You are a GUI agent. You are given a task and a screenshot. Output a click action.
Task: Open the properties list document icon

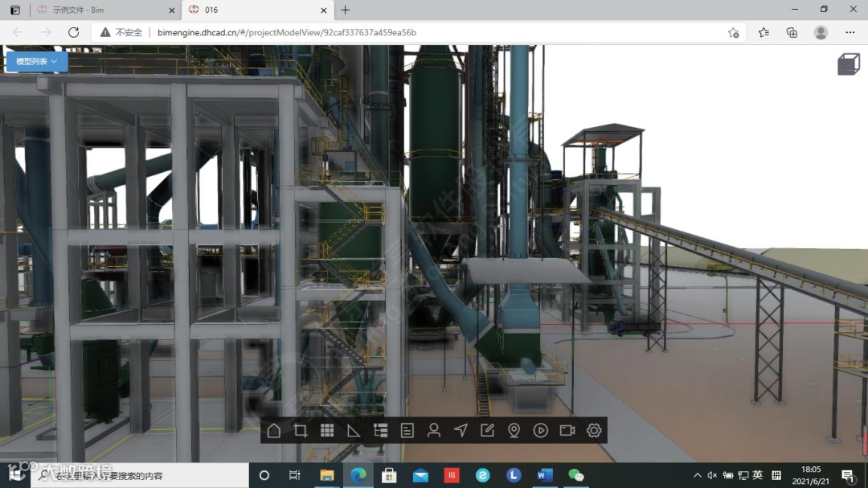pyautogui.click(x=407, y=430)
